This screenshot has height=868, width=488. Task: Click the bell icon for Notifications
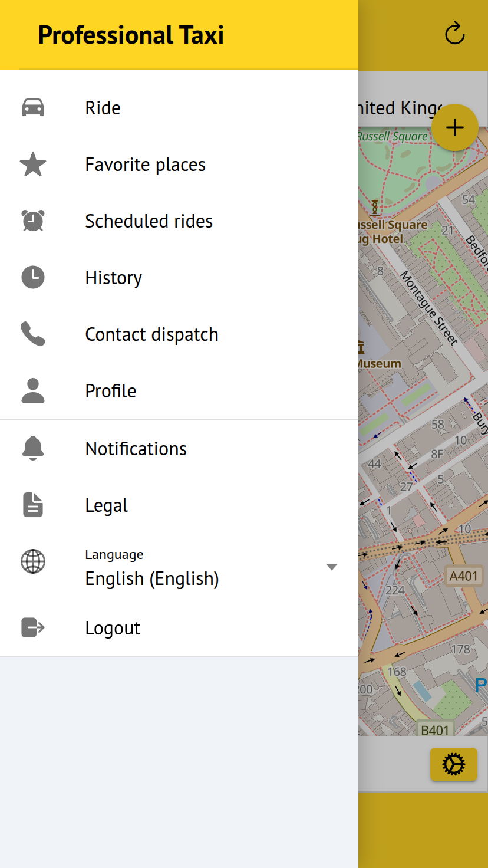coord(33,449)
